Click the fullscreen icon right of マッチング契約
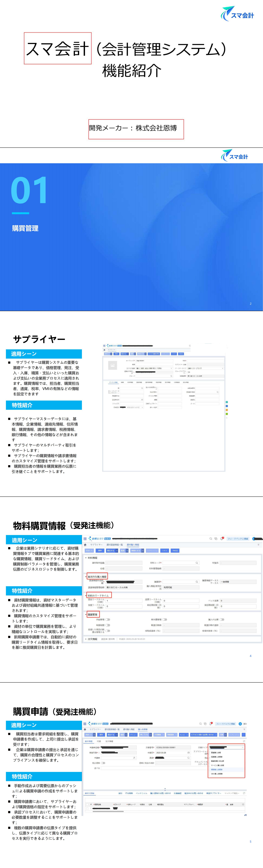This screenshot has height=868, width=263. click(244, 793)
